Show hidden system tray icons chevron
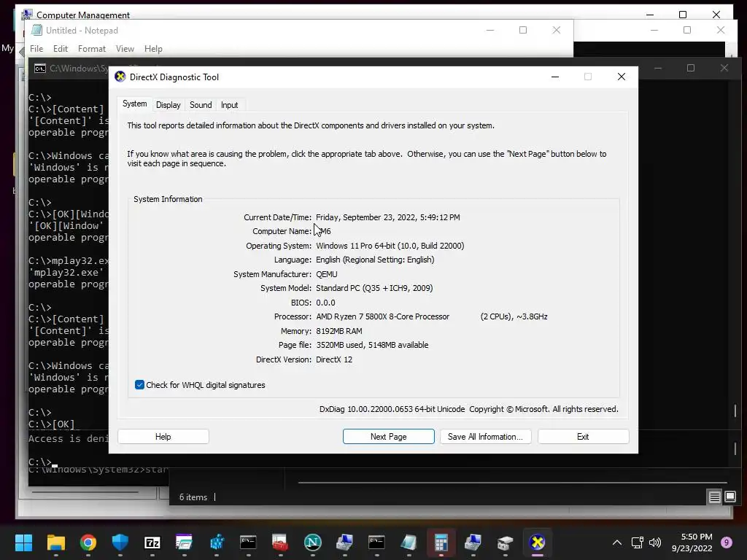This screenshot has height=560, width=747. 616,542
